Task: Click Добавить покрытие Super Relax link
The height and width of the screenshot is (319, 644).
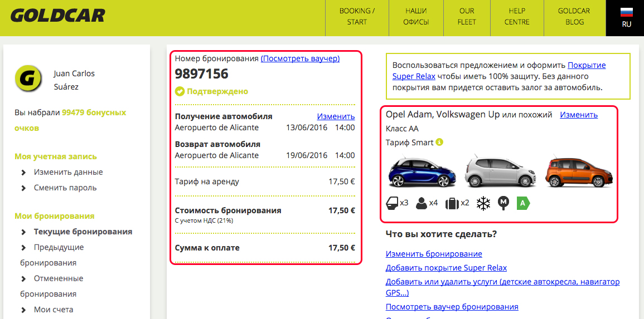Action: click(x=446, y=267)
